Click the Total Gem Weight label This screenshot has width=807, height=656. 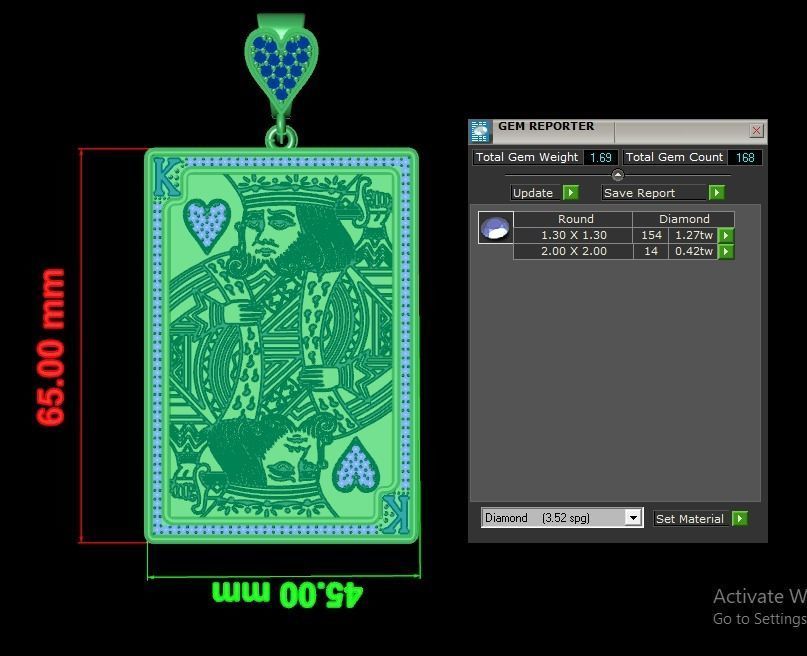(527, 157)
